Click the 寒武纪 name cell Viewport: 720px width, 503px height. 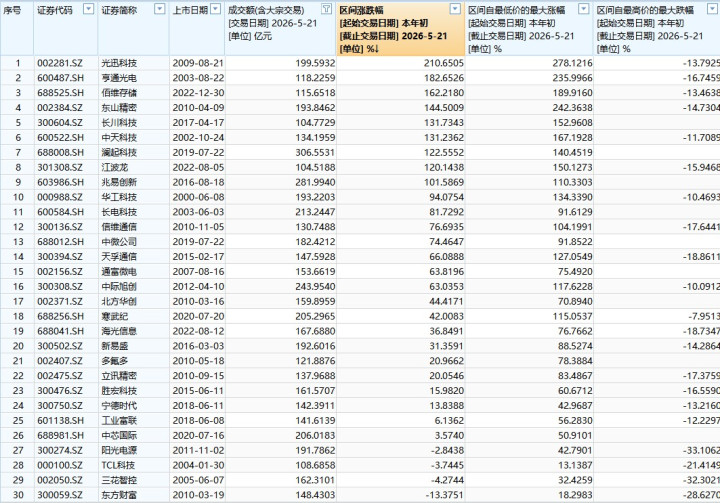[115, 316]
